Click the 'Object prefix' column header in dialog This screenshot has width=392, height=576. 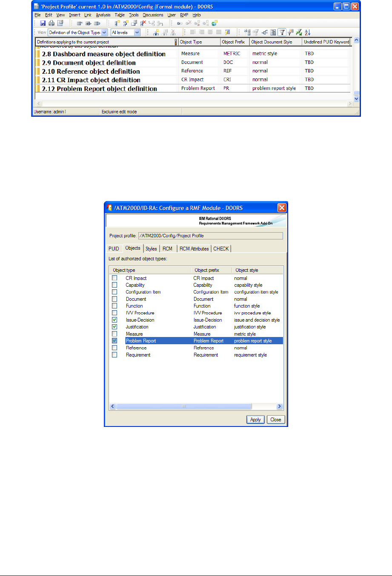pos(212,270)
